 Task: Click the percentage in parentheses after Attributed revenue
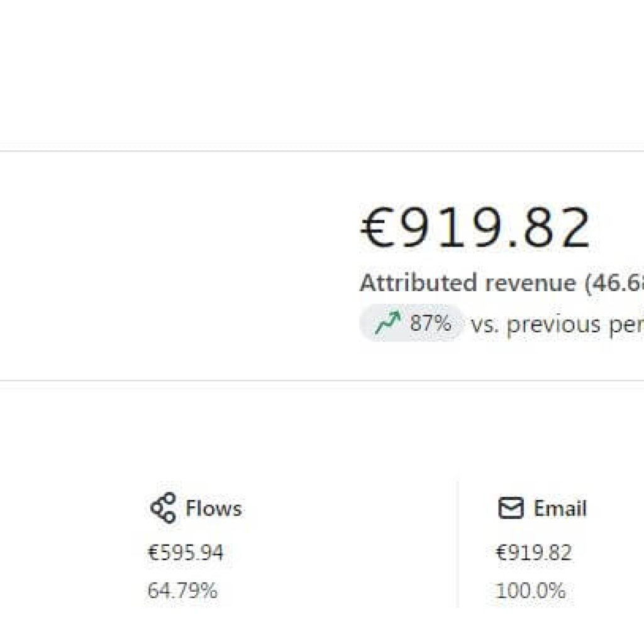coord(614,284)
